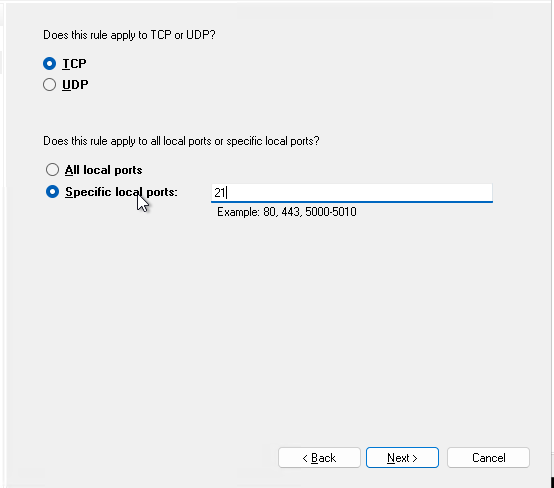Click the 'Example:' hint text
554x488 pixels.
(x=238, y=212)
